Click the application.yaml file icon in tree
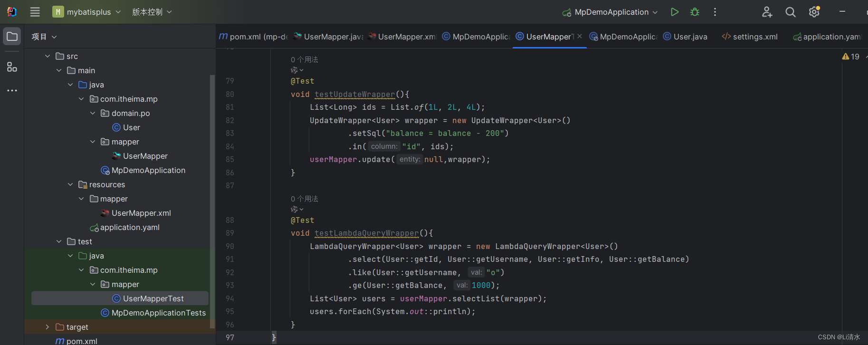 94,228
